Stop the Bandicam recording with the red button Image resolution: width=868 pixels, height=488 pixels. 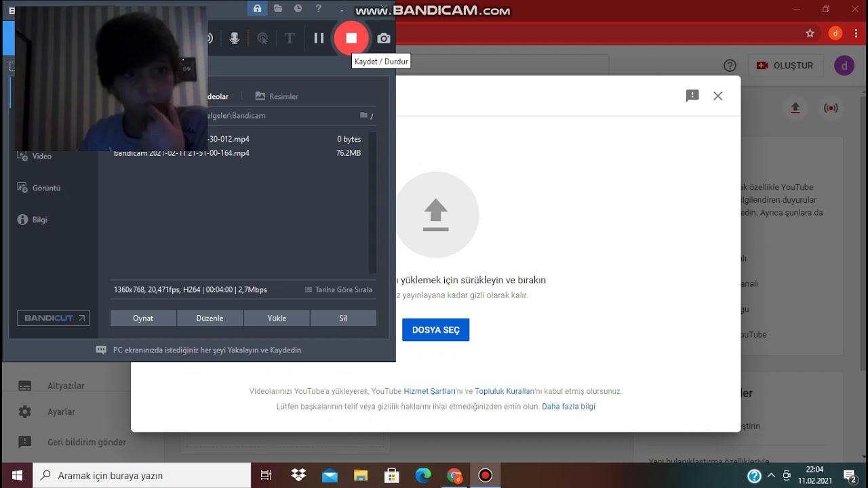[351, 39]
